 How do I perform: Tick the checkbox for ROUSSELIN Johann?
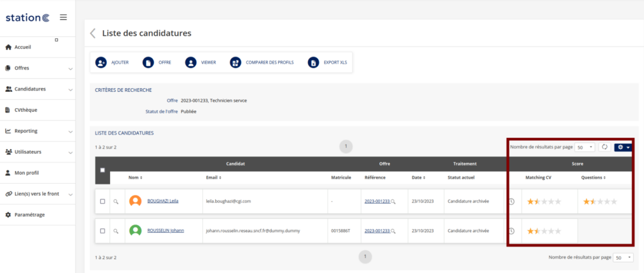103,231
